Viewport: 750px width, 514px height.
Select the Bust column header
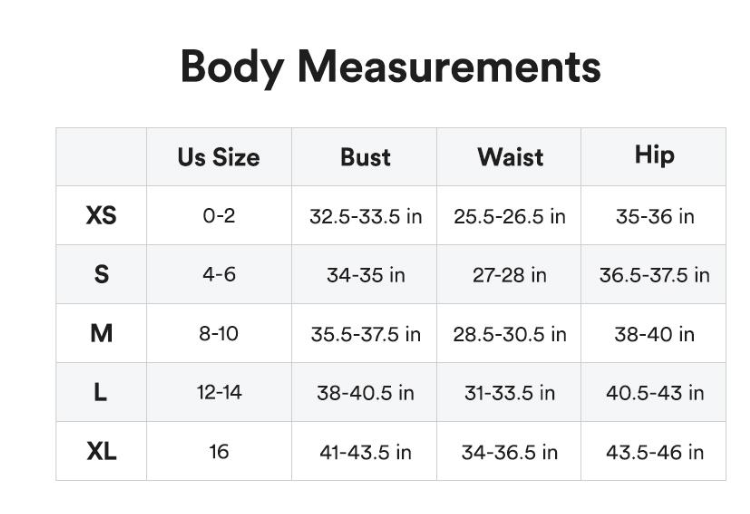(365, 157)
